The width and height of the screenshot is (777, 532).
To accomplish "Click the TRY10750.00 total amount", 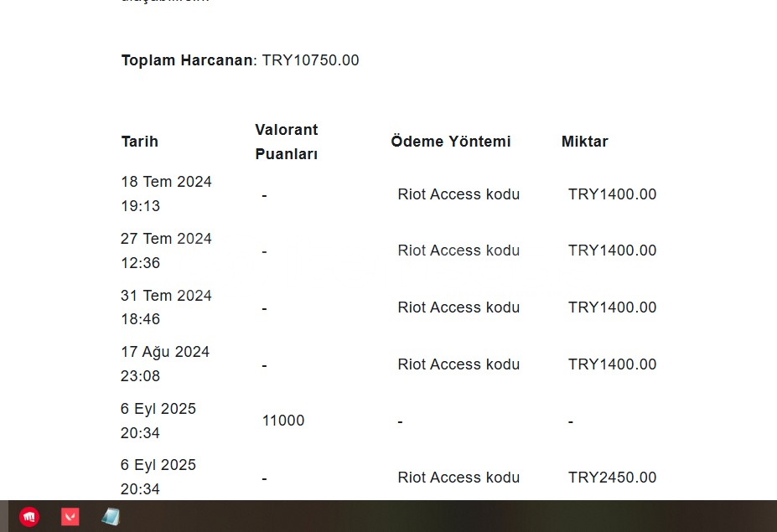I will (310, 60).
